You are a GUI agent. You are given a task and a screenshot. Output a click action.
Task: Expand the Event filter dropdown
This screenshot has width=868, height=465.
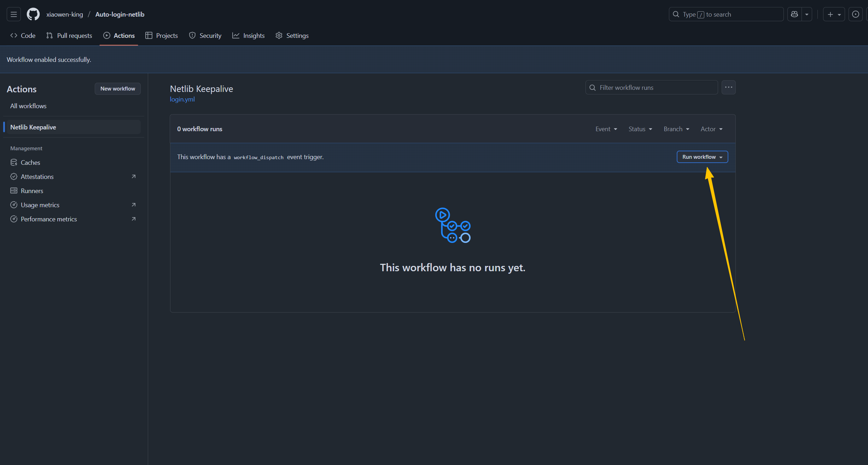point(606,129)
